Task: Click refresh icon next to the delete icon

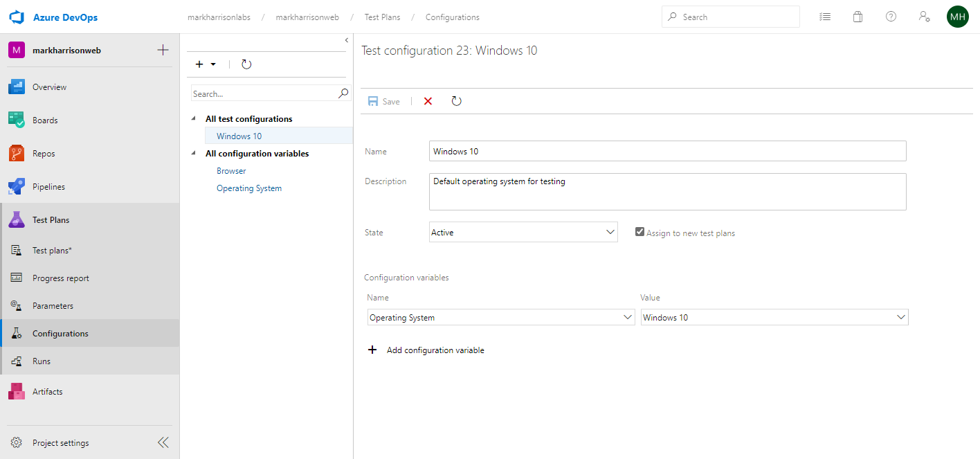Action: click(x=456, y=101)
